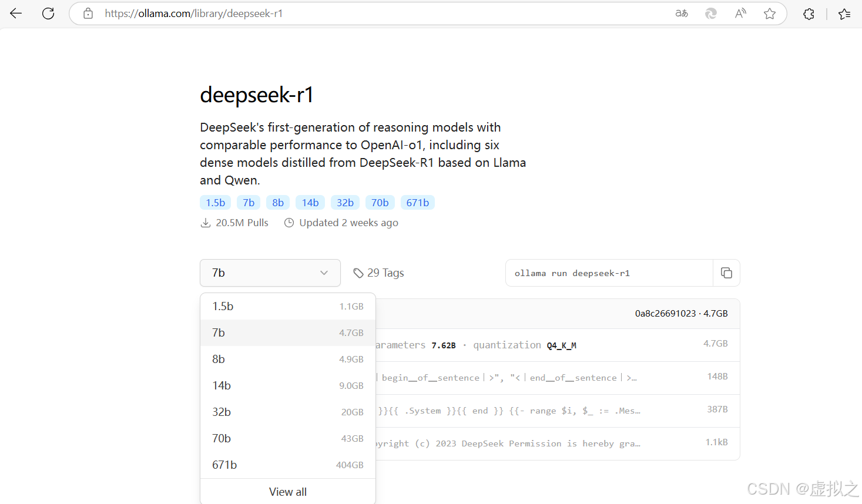862x504 pixels.
Task: Choose 671b 404GB from the list
Action: click(x=288, y=465)
